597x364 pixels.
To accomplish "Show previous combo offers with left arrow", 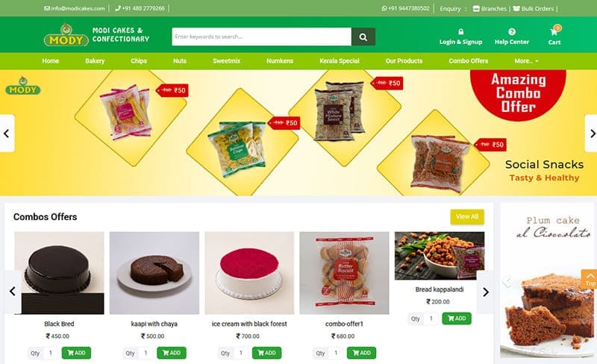I will (13, 292).
